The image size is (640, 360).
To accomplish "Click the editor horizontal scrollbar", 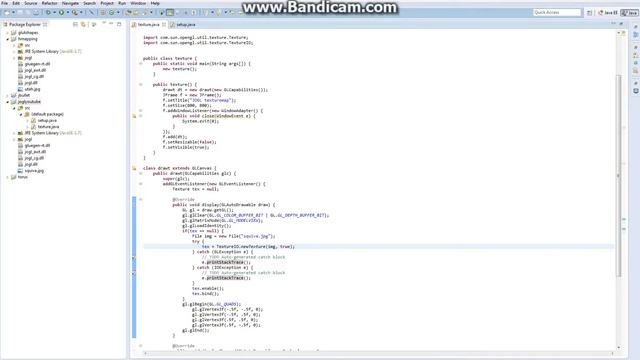I will coord(378,353).
